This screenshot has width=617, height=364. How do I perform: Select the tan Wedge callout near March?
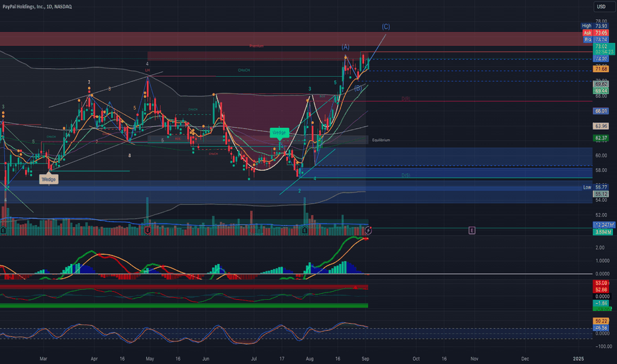[49, 179]
